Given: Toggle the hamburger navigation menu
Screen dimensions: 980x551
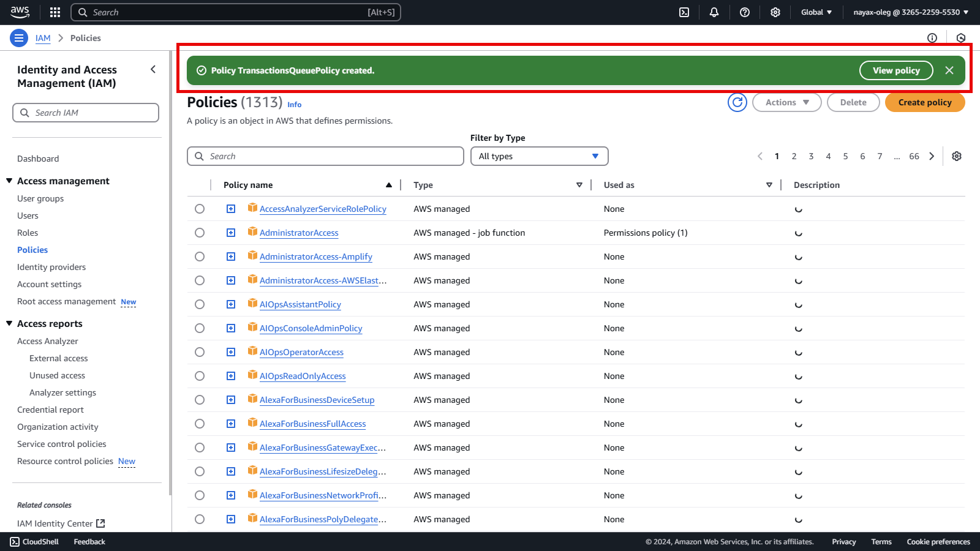Looking at the screenshot, I should click(19, 38).
